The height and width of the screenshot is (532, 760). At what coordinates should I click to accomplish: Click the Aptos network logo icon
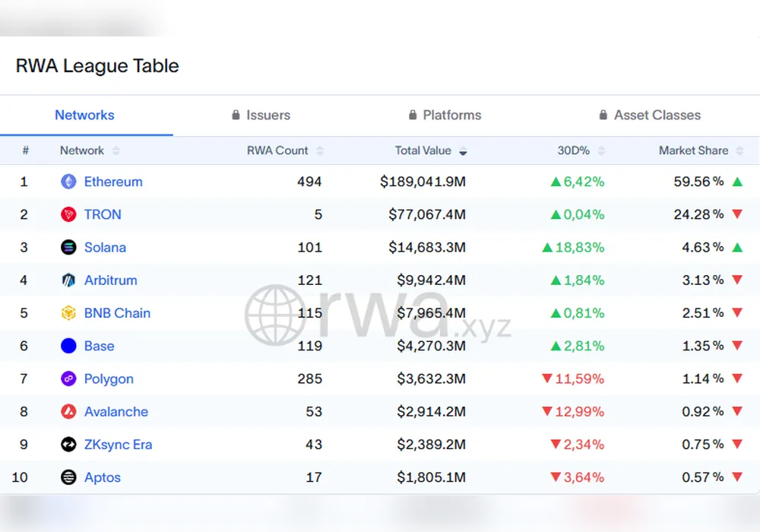tap(68, 477)
